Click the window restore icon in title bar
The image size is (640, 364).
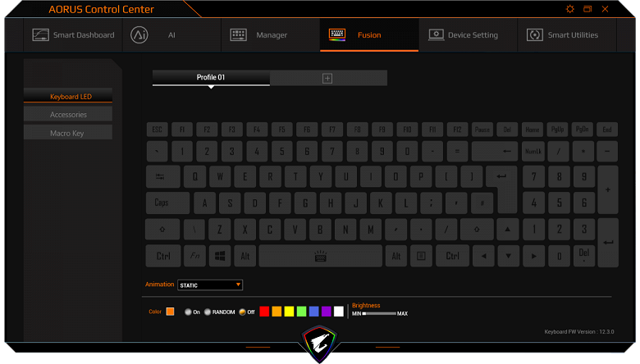tap(587, 9)
